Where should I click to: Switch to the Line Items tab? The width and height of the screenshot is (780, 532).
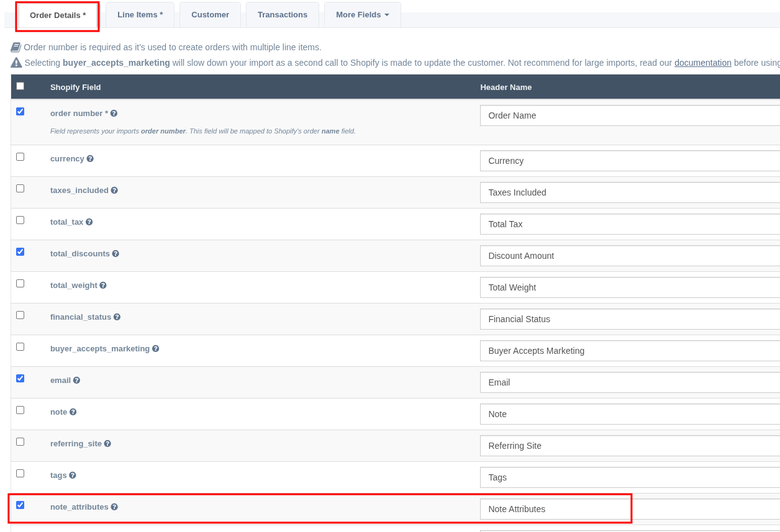140,15
